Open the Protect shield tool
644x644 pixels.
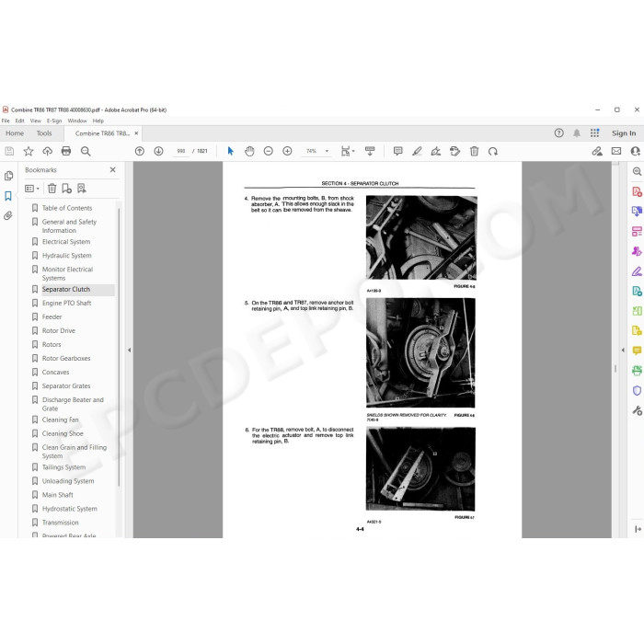637,390
